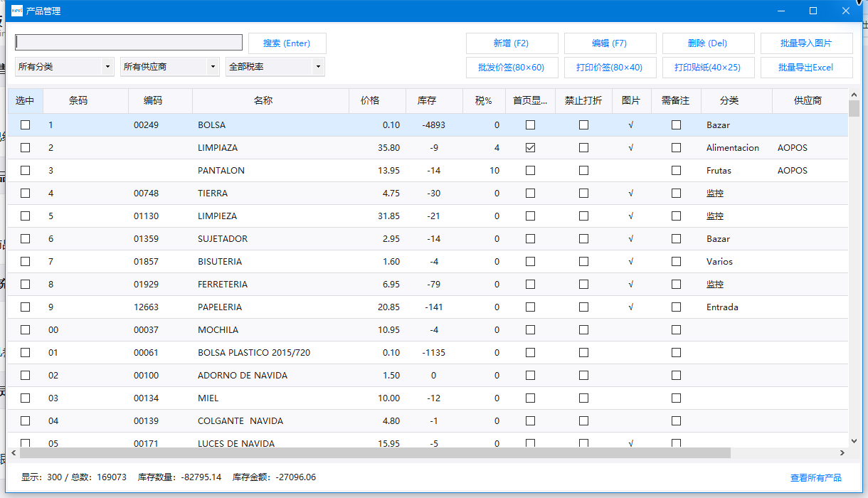Check 禁止打折 box for MOCHILA row
This screenshot has width=868, height=498.
[583, 330]
